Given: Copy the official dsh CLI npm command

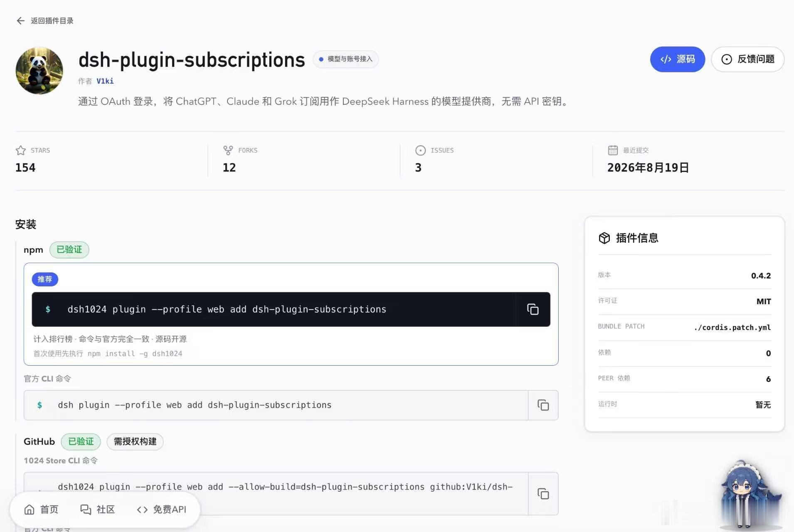Looking at the screenshot, I should [543, 405].
